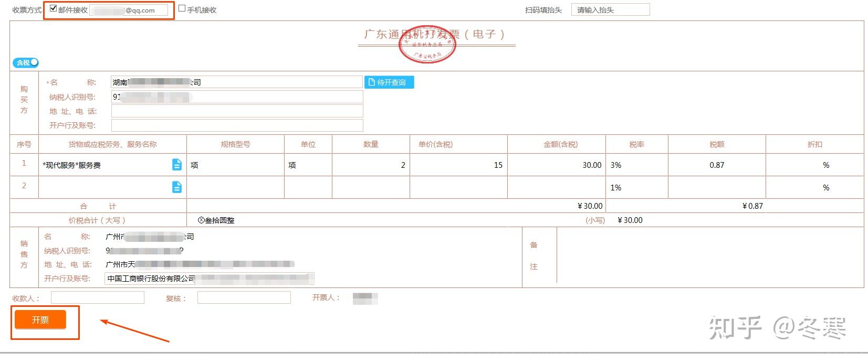Click the row 2 discount % cell
The height and width of the screenshot is (363, 868).
point(814,187)
